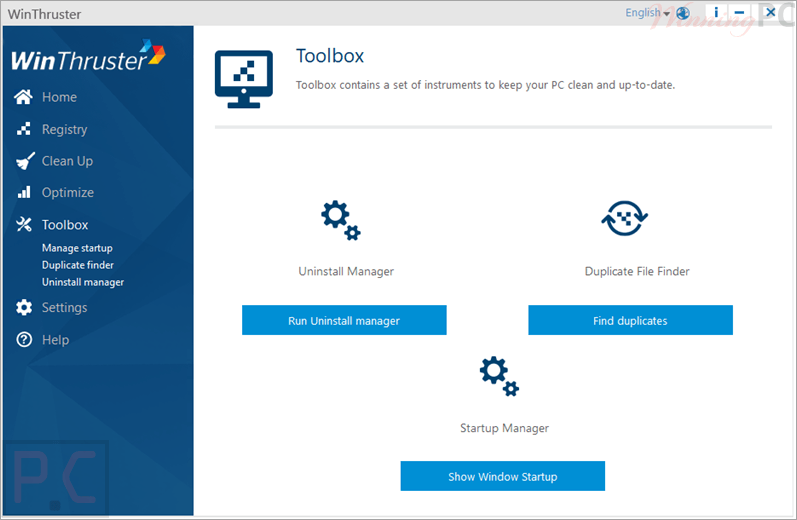Click the Settings gear icon in sidebar
Viewport: 797px width, 520px height.
24,307
